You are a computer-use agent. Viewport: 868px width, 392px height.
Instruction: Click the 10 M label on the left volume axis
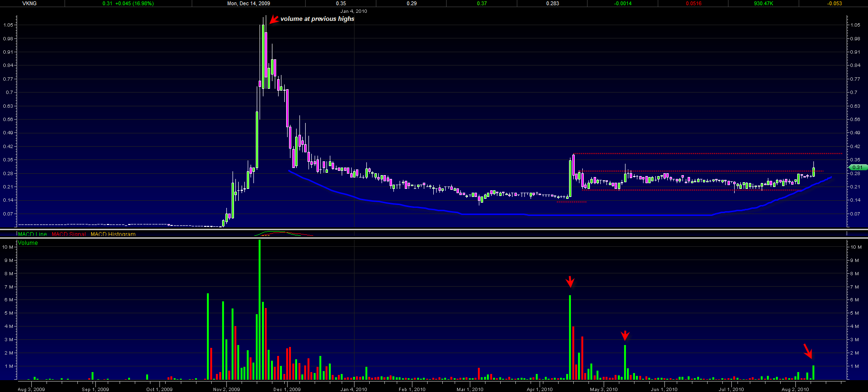click(8, 247)
